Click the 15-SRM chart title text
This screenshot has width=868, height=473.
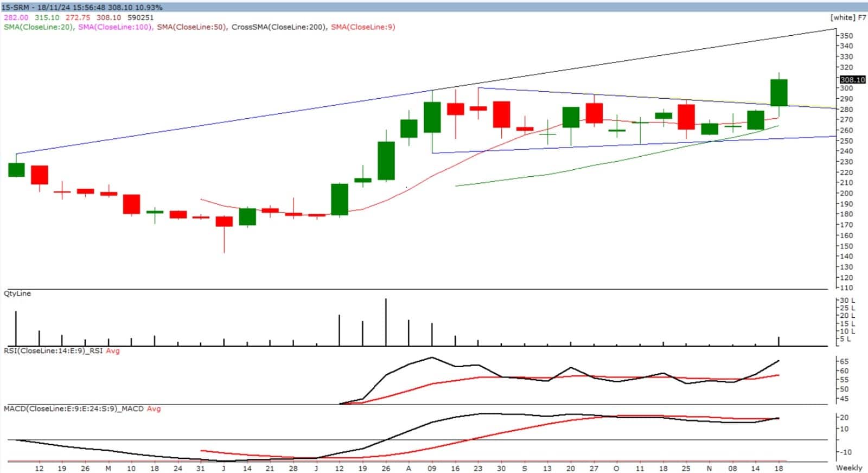point(15,8)
